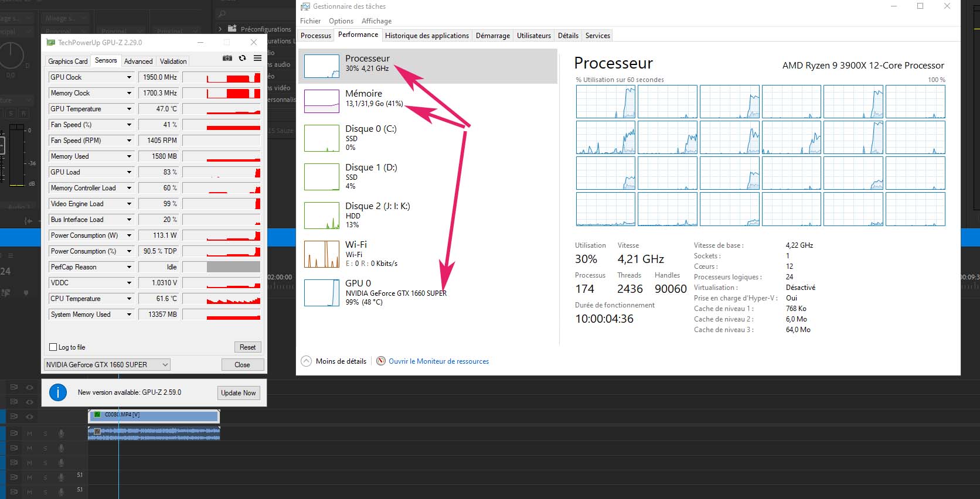Open the Fan Speed (RPM) sensor dropdown
This screenshot has height=499, width=980.
[x=129, y=141]
